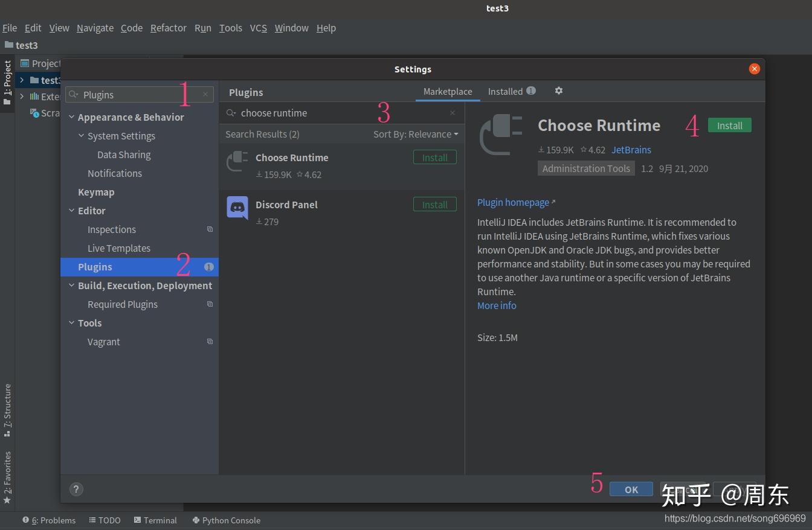Click Install next to Discord Panel

(435, 205)
